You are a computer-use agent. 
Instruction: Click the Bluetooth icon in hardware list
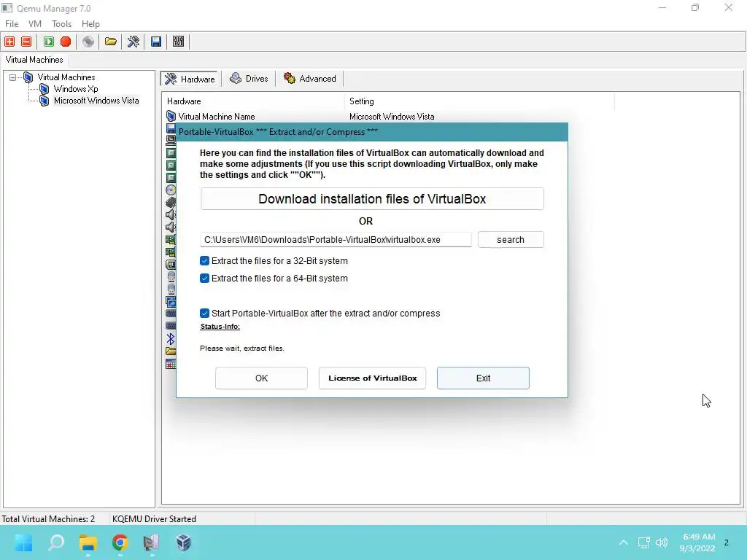(x=171, y=338)
